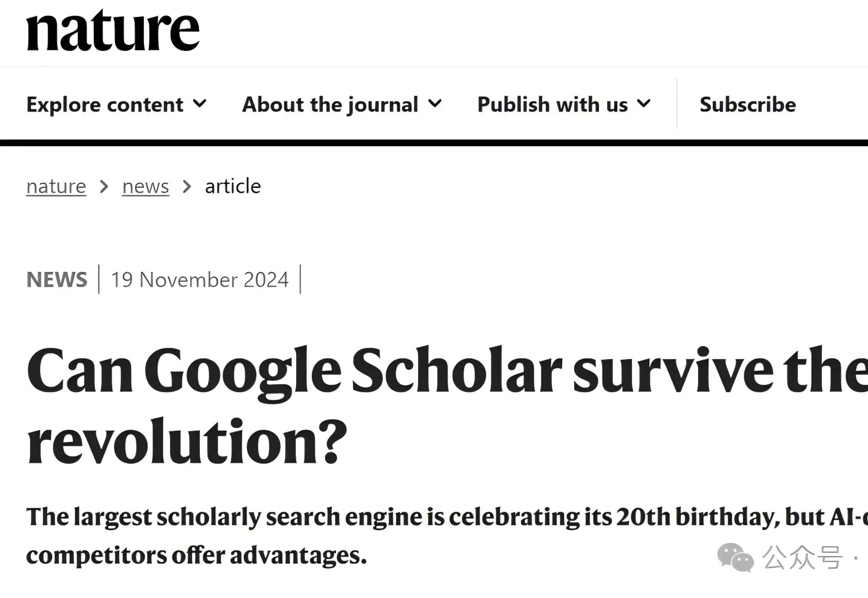Click the NEWS category label
Screen dimensions: 868x598
click(57, 280)
